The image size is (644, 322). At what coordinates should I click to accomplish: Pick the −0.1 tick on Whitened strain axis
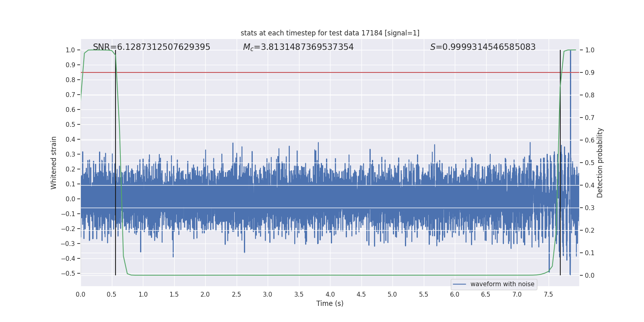click(68, 214)
